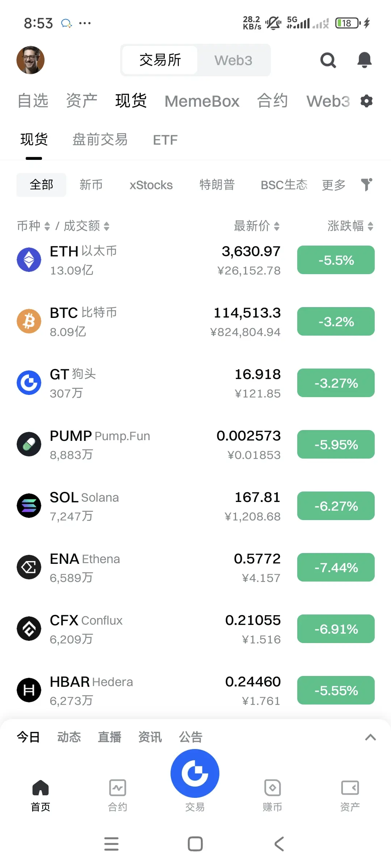Screen dimensions: 391x868
Task: Select 交易所 mode in top toggle
Action: [x=160, y=60]
